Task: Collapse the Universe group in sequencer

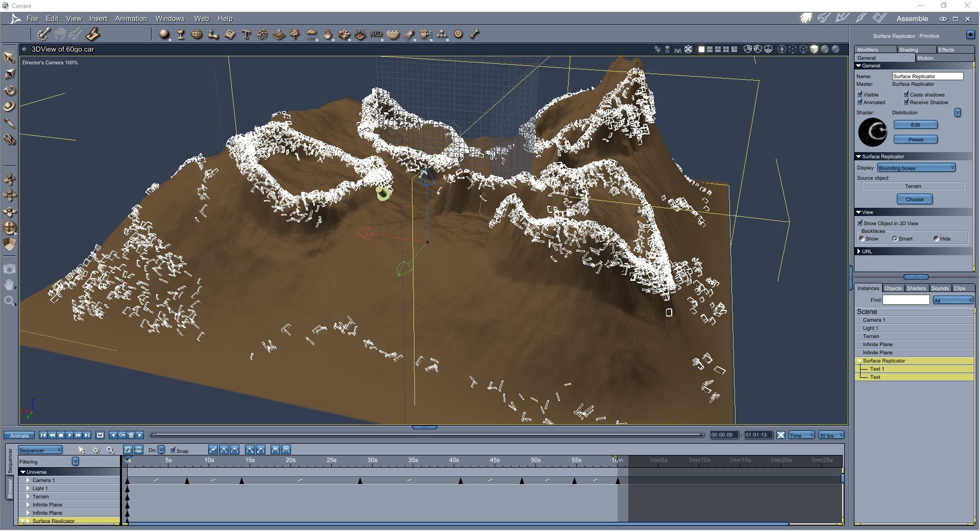Action: point(23,472)
